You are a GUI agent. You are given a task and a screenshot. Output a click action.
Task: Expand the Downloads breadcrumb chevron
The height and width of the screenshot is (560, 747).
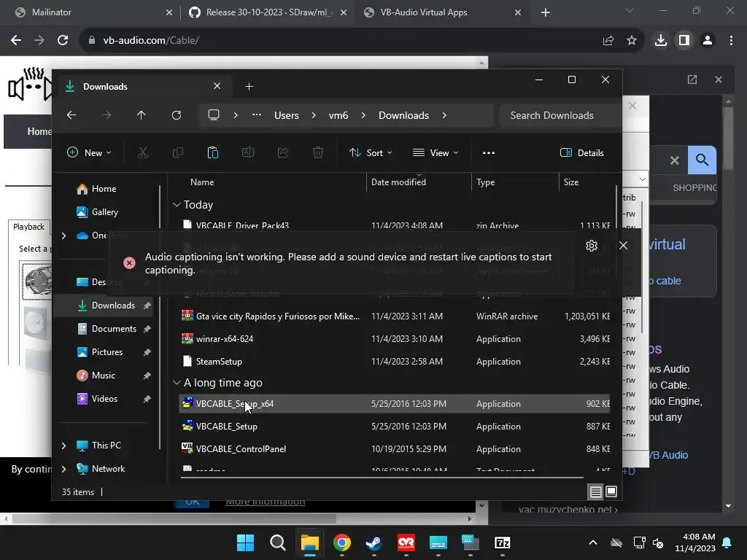point(444,116)
